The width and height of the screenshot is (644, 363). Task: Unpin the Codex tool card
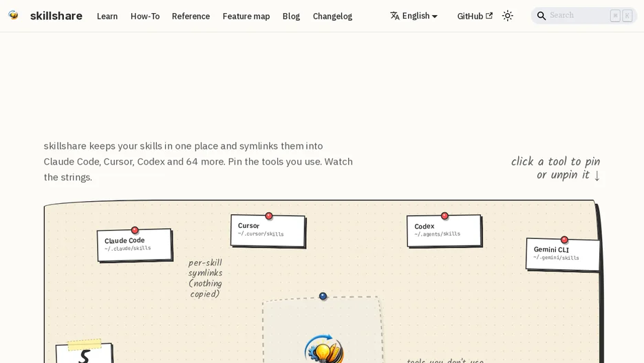pos(444,231)
